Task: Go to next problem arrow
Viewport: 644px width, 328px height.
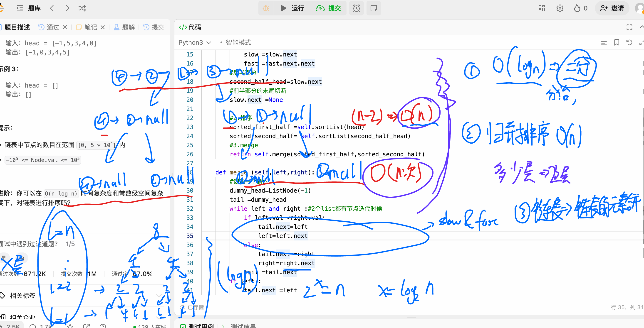Action: pos(67,8)
